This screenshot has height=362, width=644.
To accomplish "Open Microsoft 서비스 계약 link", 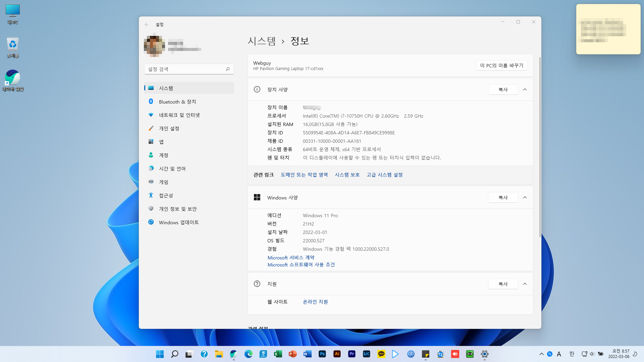I will (291, 257).
